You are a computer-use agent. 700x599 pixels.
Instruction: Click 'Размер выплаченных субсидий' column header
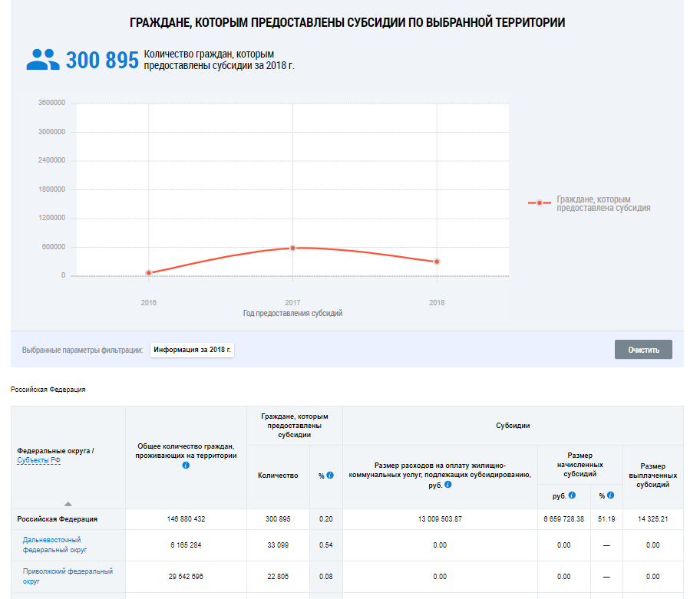click(x=652, y=476)
